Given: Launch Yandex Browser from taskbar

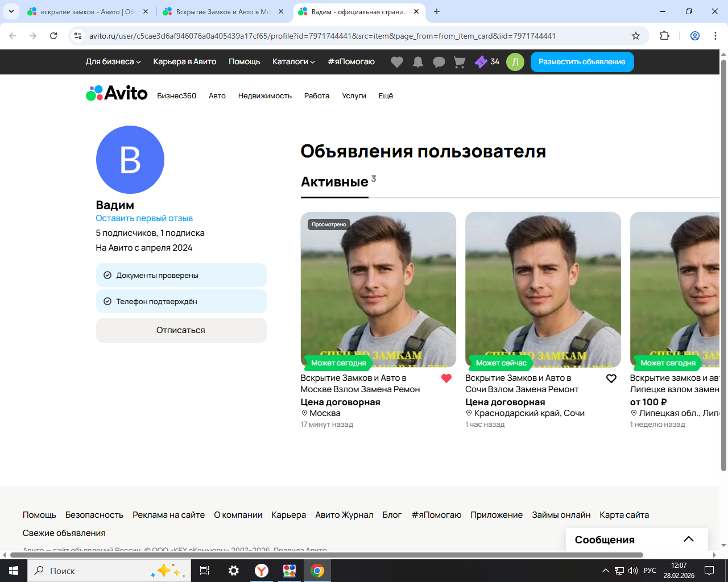Looking at the screenshot, I should click(x=262, y=571).
